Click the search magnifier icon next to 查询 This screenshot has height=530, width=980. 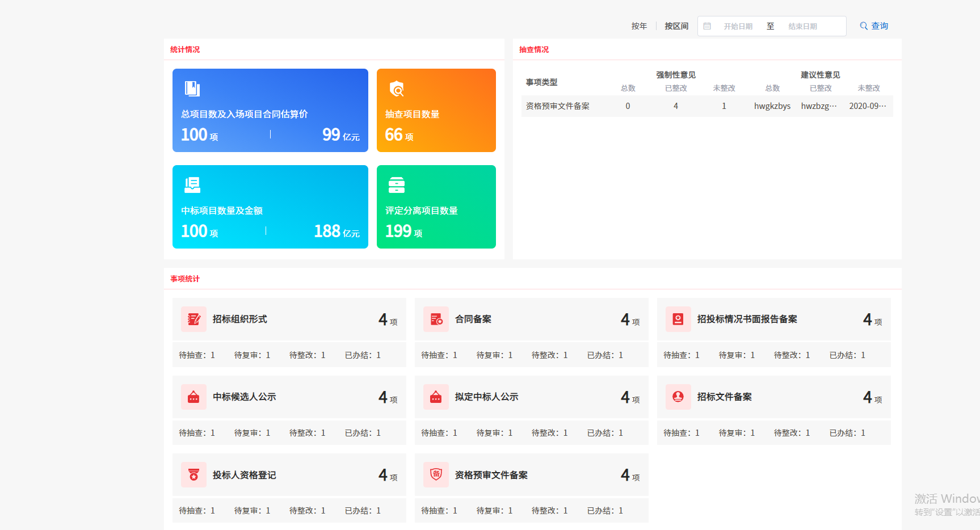tap(864, 26)
